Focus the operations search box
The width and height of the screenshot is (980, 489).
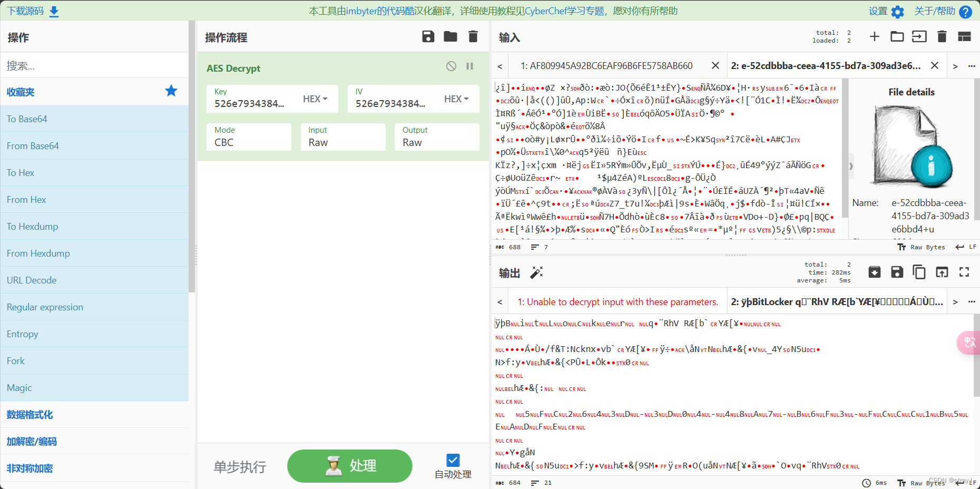pyautogui.click(x=94, y=65)
